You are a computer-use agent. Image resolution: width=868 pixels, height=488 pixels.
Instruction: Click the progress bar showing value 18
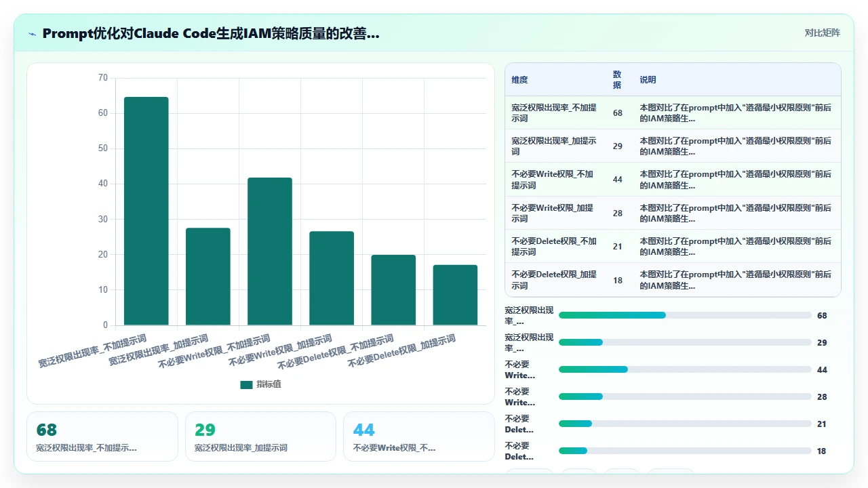pyautogui.click(x=685, y=451)
